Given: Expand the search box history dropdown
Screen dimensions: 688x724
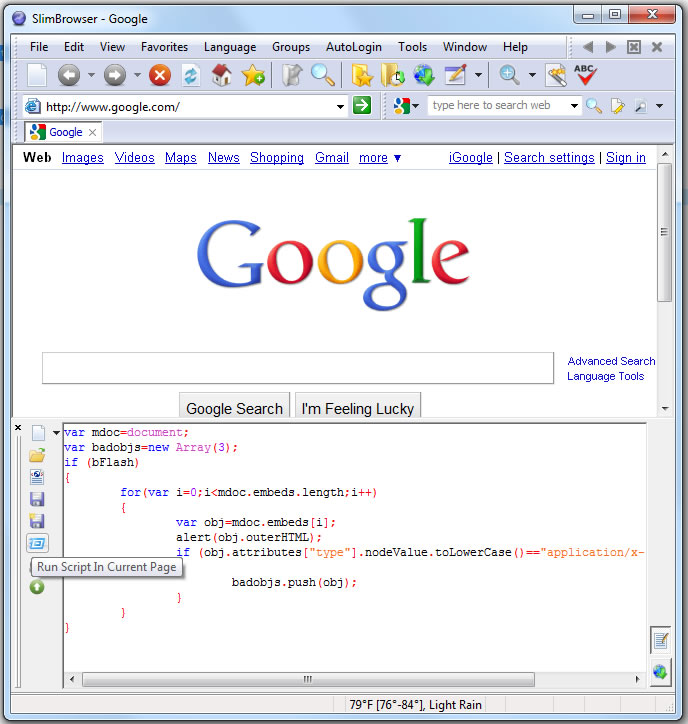Looking at the screenshot, I should click(x=574, y=106).
